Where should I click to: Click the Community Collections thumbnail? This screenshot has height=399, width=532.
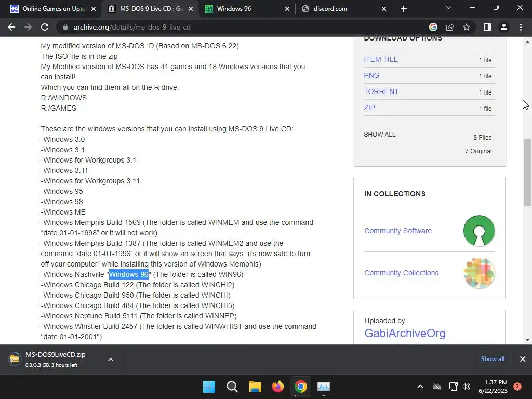pyautogui.click(x=478, y=273)
